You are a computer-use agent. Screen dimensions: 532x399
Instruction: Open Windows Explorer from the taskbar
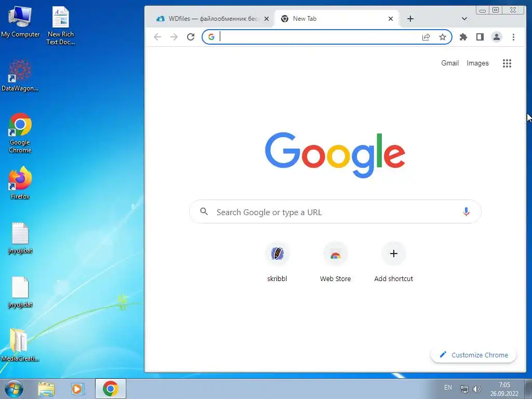pyautogui.click(x=46, y=389)
